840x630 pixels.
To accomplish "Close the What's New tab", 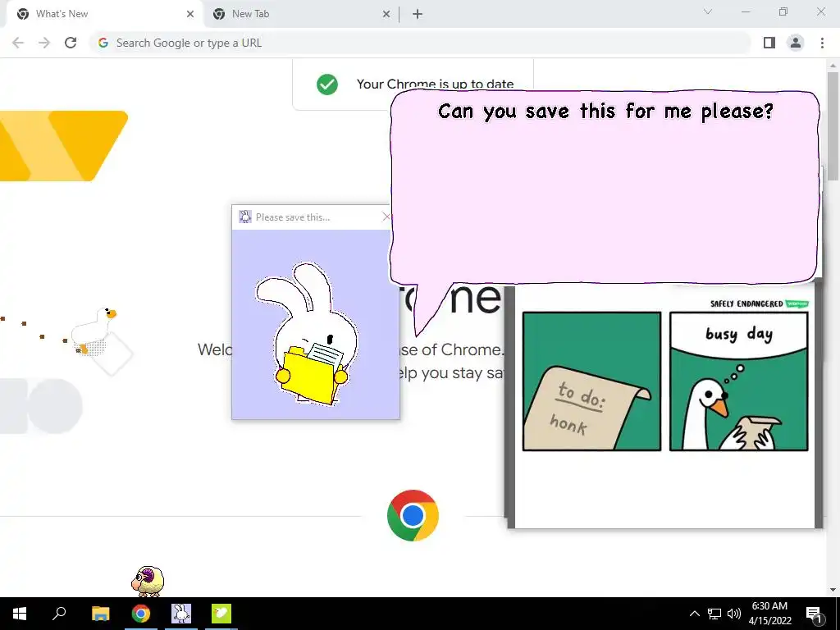I will point(190,14).
